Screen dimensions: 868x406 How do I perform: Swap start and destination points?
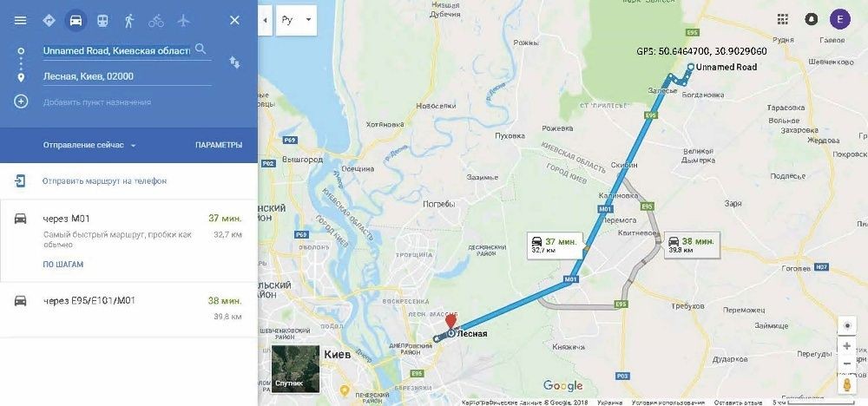point(234,62)
